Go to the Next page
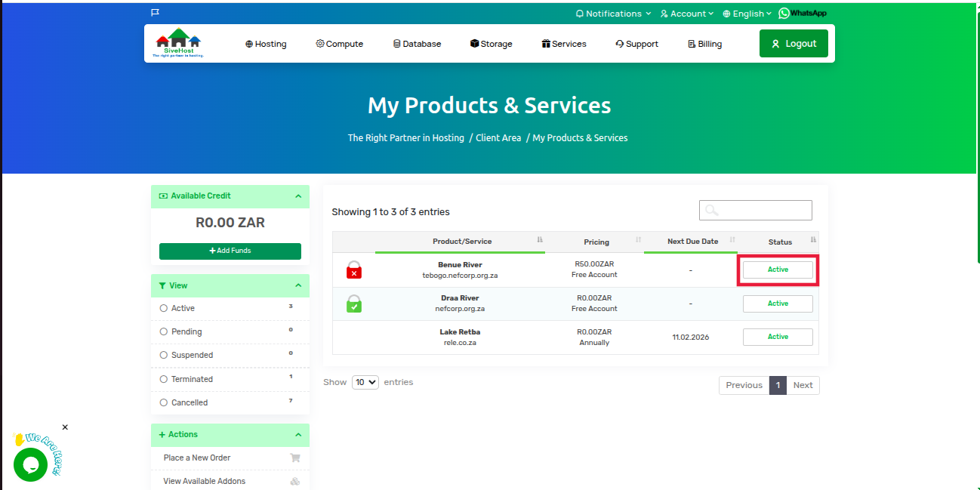The height and width of the screenshot is (490, 980). tap(803, 385)
